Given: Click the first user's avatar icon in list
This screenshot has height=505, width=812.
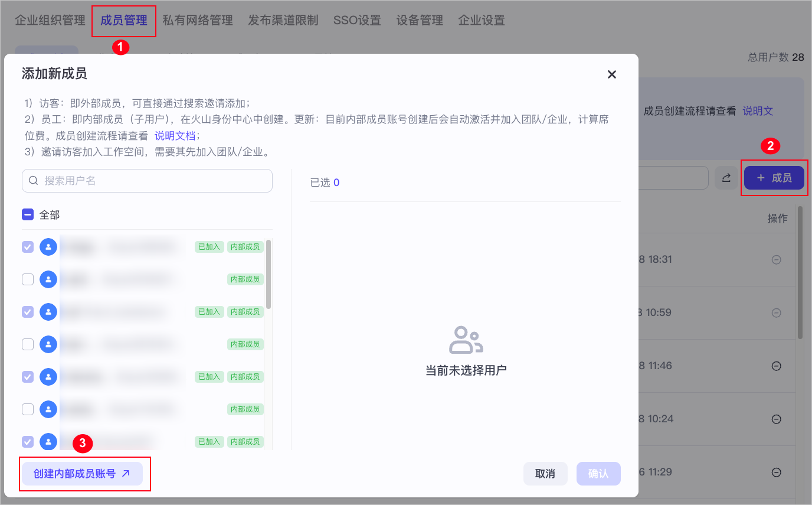Looking at the screenshot, I should click(48, 247).
